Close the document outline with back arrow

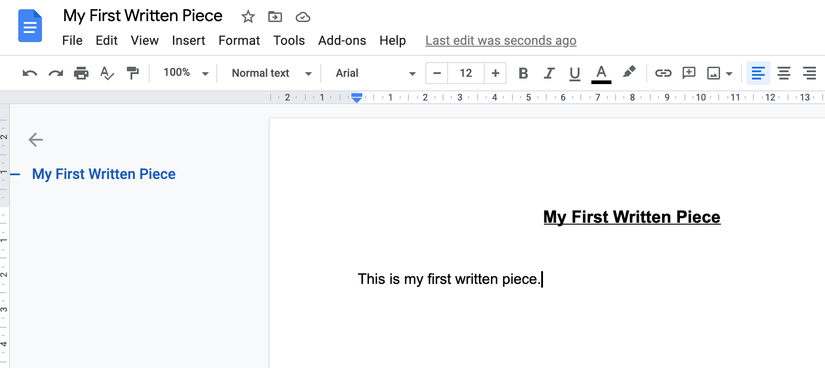tap(35, 140)
